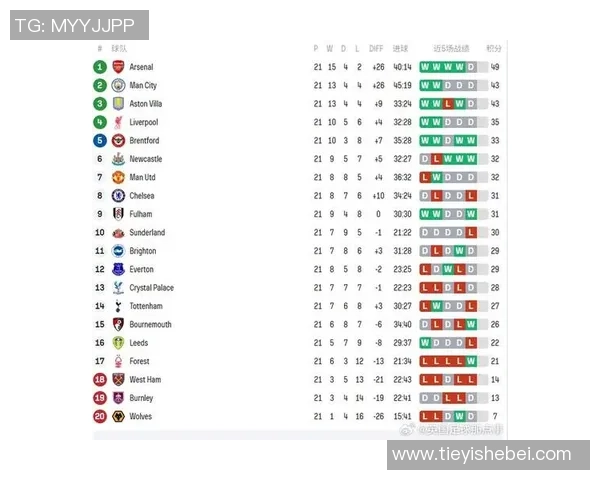
Task: Click the Man City club crest
Action: (118, 86)
